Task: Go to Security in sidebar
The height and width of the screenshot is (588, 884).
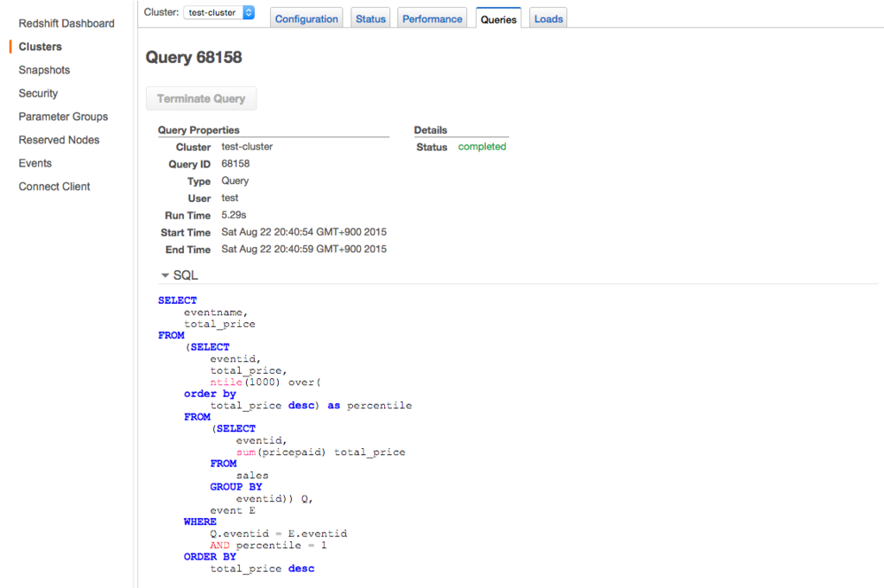Action: click(38, 93)
